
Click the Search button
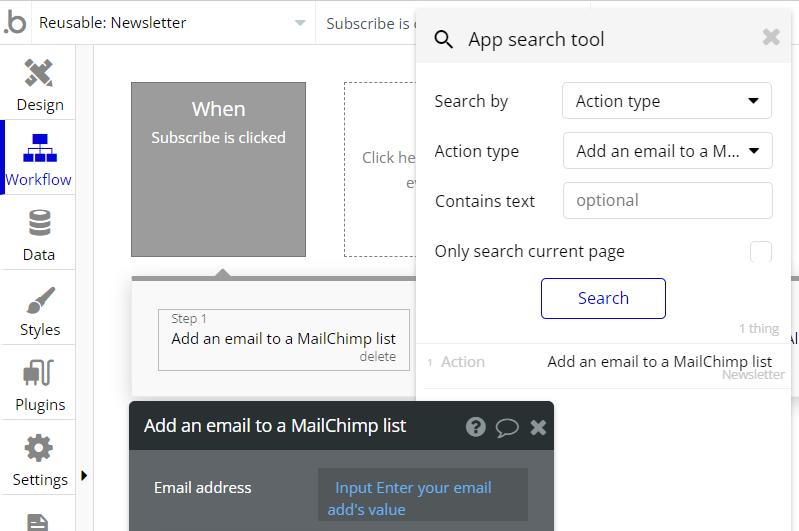point(603,299)
